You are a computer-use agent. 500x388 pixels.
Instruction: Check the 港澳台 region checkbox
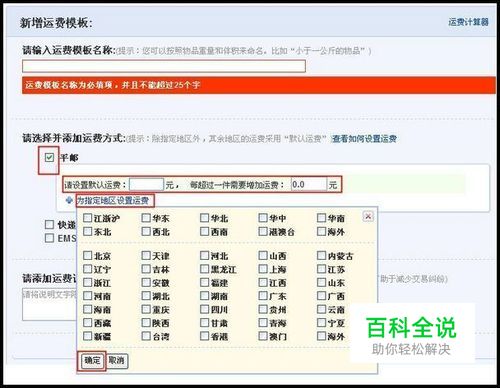click(x=263, y=231)
